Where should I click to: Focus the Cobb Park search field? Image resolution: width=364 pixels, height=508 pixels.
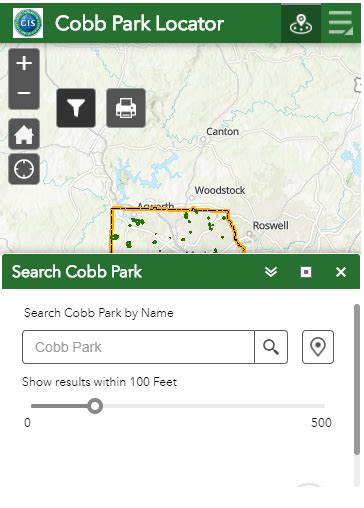coord(138,347)
